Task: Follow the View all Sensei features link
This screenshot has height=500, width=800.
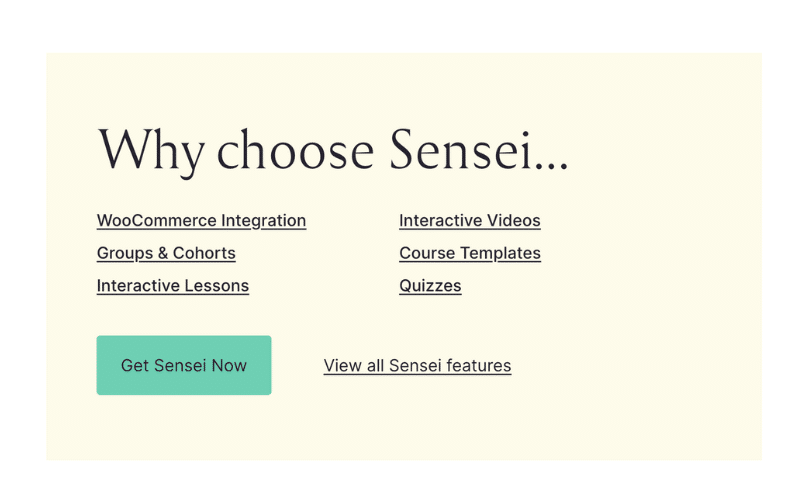Action: (417, 366)
